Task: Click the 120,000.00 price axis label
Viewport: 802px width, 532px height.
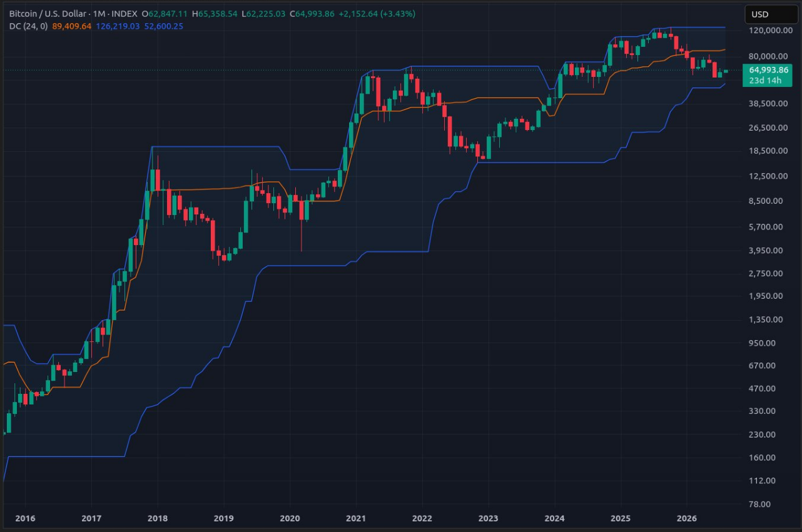Action: [771, 30]
